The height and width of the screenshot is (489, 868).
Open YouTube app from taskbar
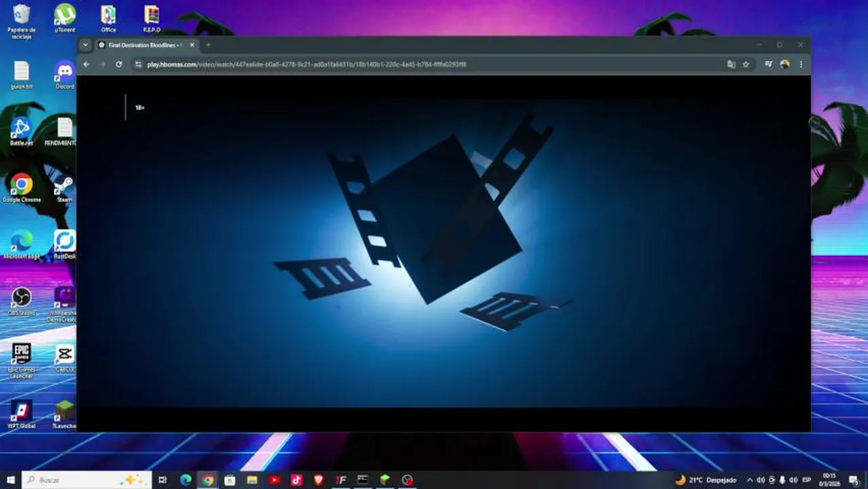click(x=274, y=479)
